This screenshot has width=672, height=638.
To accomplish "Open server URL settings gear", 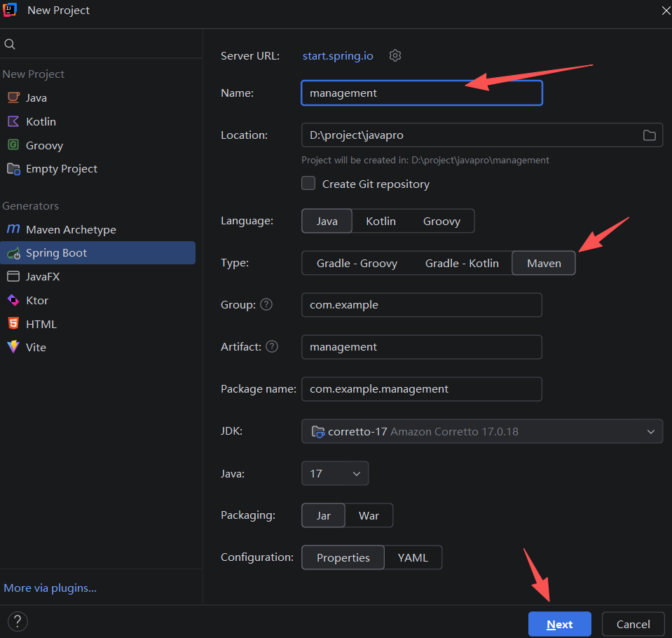I will point(395,55).
